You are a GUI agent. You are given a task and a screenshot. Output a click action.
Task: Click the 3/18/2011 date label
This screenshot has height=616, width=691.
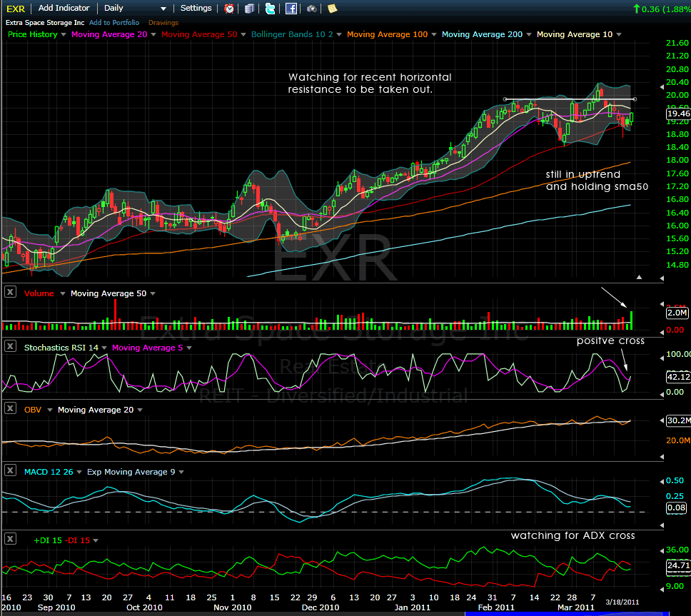click(622, 602)
